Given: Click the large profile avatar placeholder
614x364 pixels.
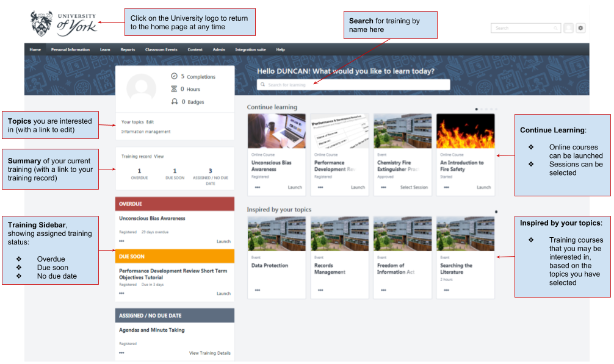Looking at the screenshot, I should tap(141, 88).
